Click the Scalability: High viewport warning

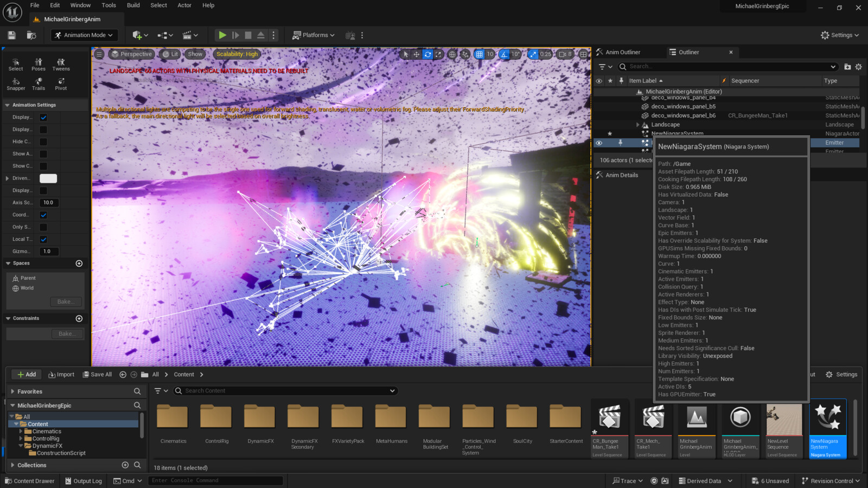(x=237, y=54)
